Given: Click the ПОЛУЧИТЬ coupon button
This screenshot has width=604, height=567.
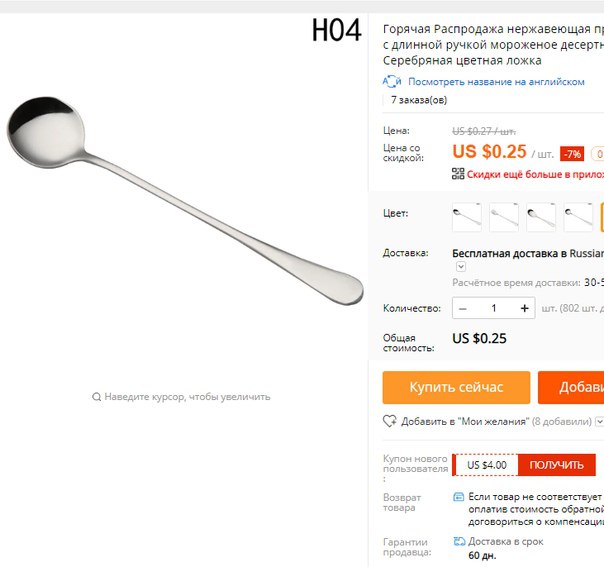Looking at the screenshot, I should tap(557, 465).
